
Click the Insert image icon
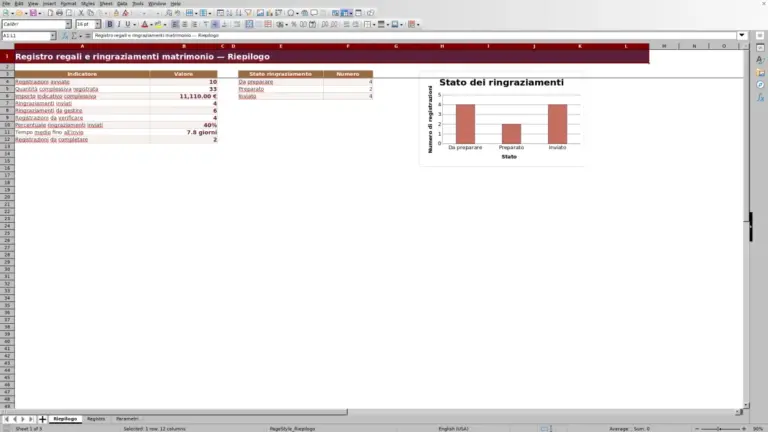click(x=260, y=13)
